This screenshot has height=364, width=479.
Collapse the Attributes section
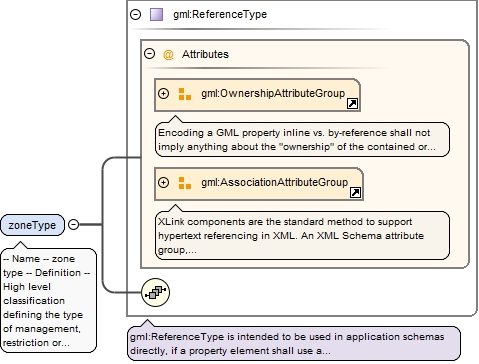[150, 54]
